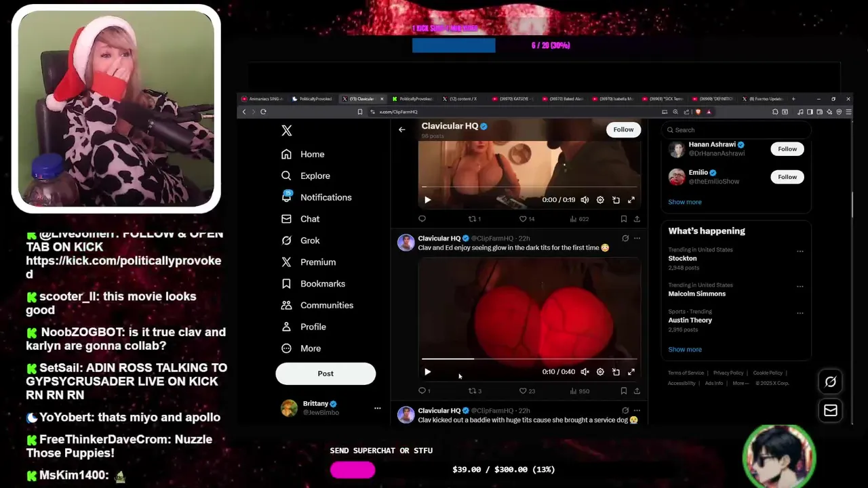Share the post with 950 views
Image resolution: width=868 pixels, height=488 pixels.
[637, 391]
